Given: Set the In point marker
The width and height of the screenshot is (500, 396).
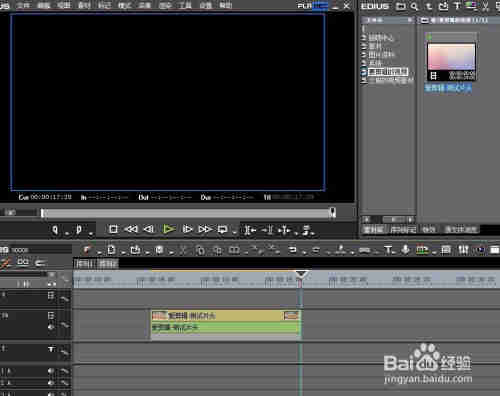Looking at the screenshot, I should point(55,229).
